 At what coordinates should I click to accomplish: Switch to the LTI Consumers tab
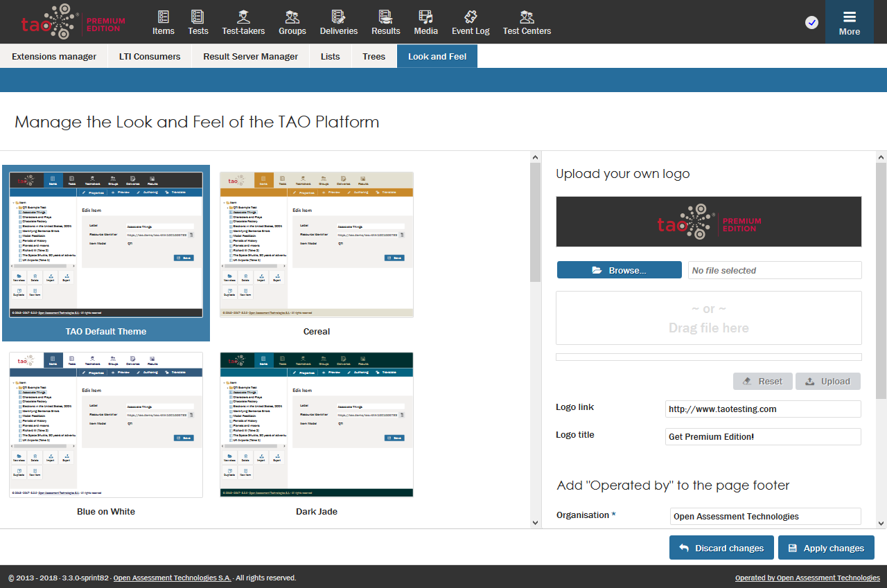(x=150, y=57)
